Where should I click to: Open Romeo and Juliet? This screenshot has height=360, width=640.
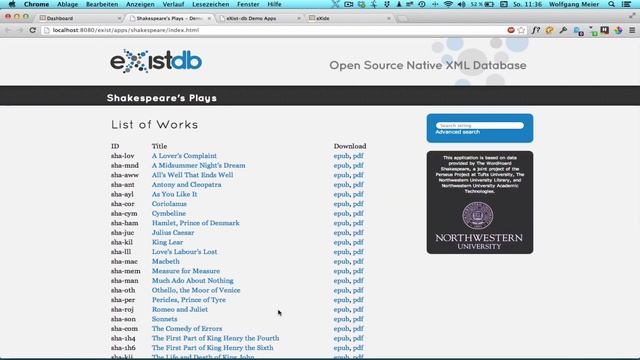(180, 309)
